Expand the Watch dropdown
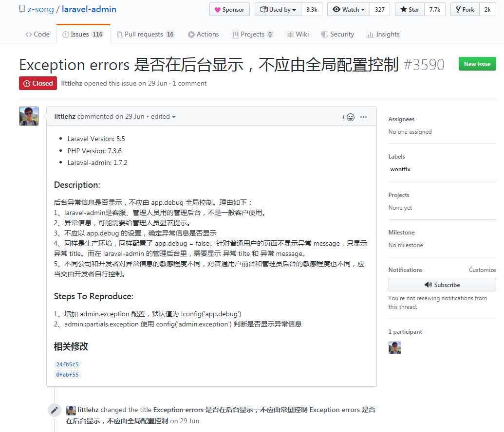 (x=349, y=10)
